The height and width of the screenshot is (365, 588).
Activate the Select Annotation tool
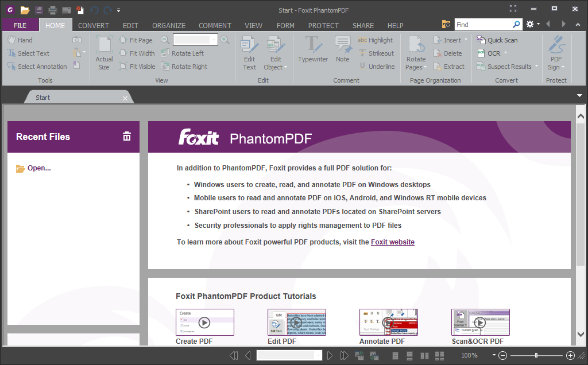pyautogui.click(x=37, y=67)
